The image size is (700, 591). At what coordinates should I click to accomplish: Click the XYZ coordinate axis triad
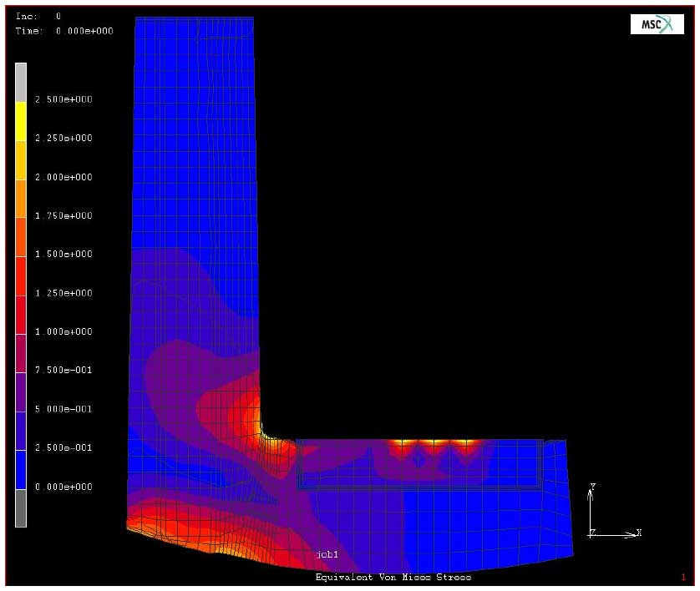coord(615,511)
